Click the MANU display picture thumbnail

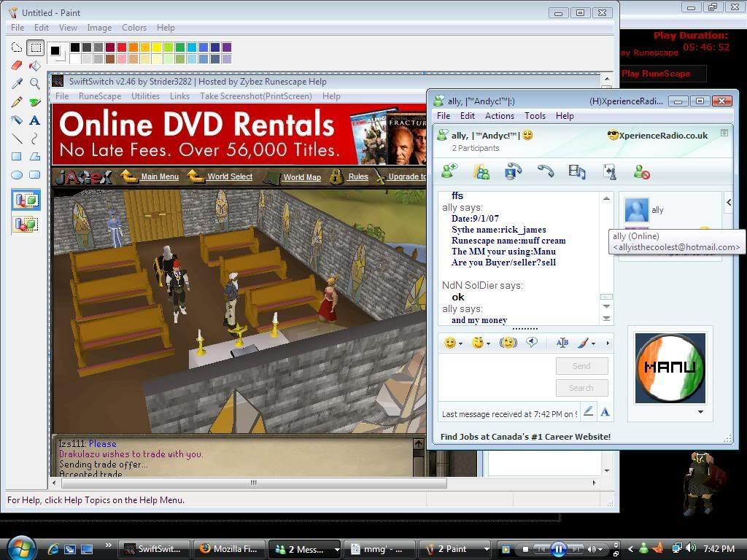pos(670,368)
